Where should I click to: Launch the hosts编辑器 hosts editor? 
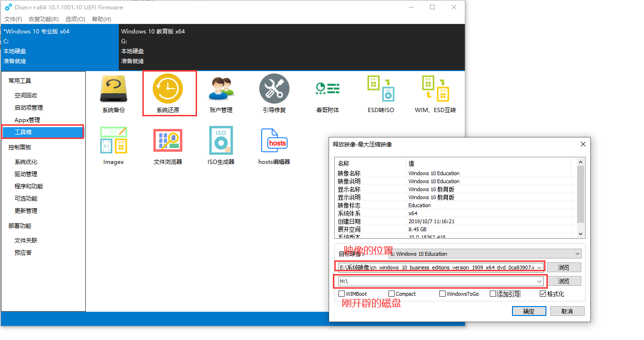click(x=274, y=146)
